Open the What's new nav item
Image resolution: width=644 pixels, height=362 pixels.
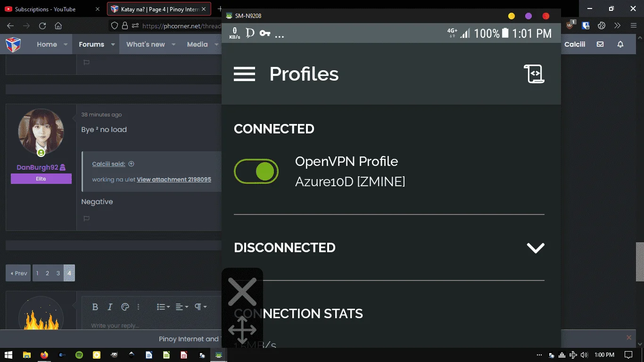click(x=146, y=44)
